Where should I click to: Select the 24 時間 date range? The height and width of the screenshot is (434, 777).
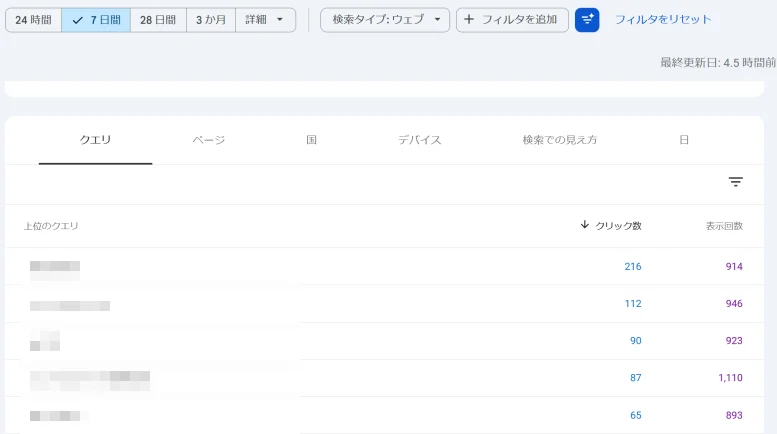pyautogui.click(x=33, y=20)
